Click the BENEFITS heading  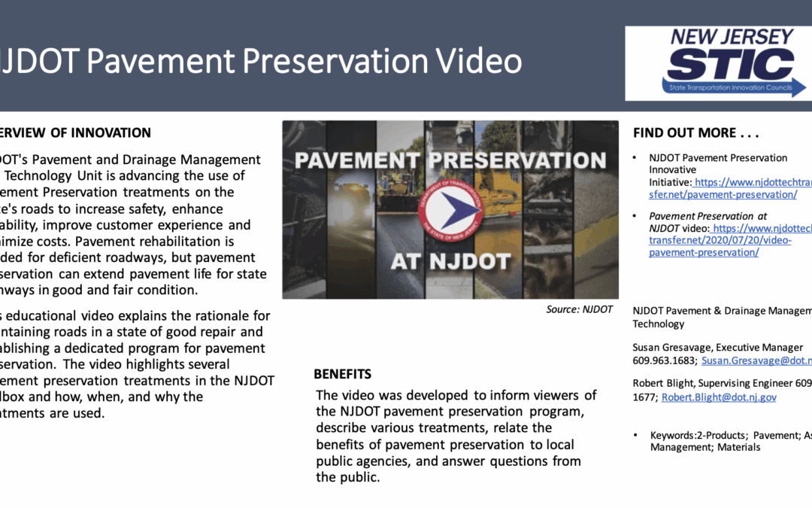[342, 374]
